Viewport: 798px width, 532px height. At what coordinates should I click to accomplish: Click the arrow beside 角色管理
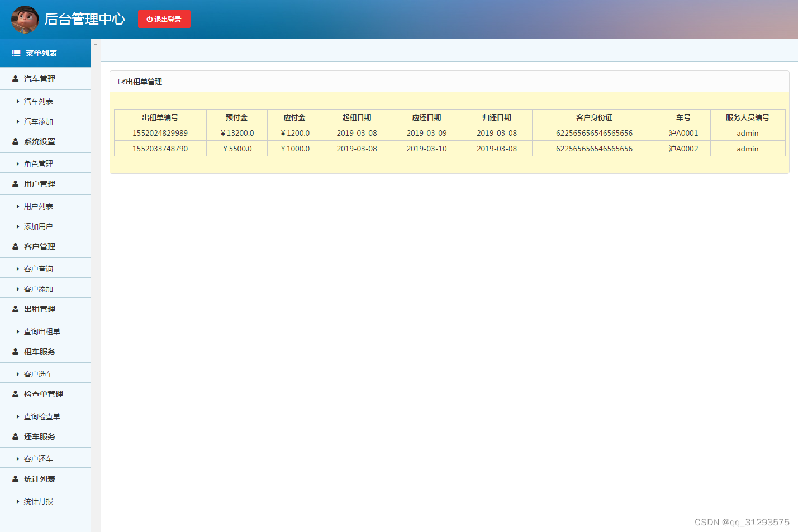[18, 164]
